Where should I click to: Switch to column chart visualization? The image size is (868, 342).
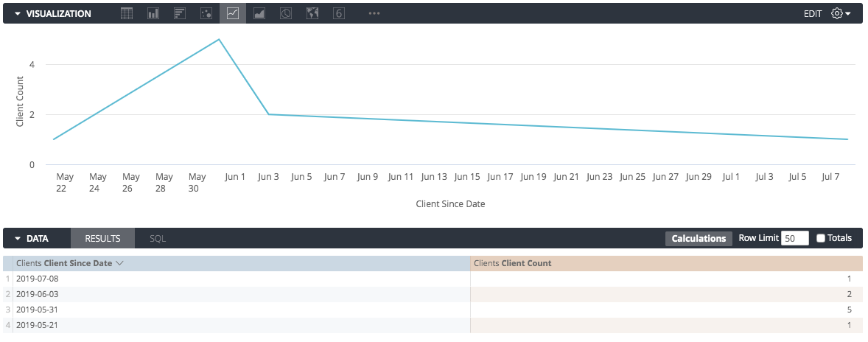pyautogui.click(x=153, y=13)
